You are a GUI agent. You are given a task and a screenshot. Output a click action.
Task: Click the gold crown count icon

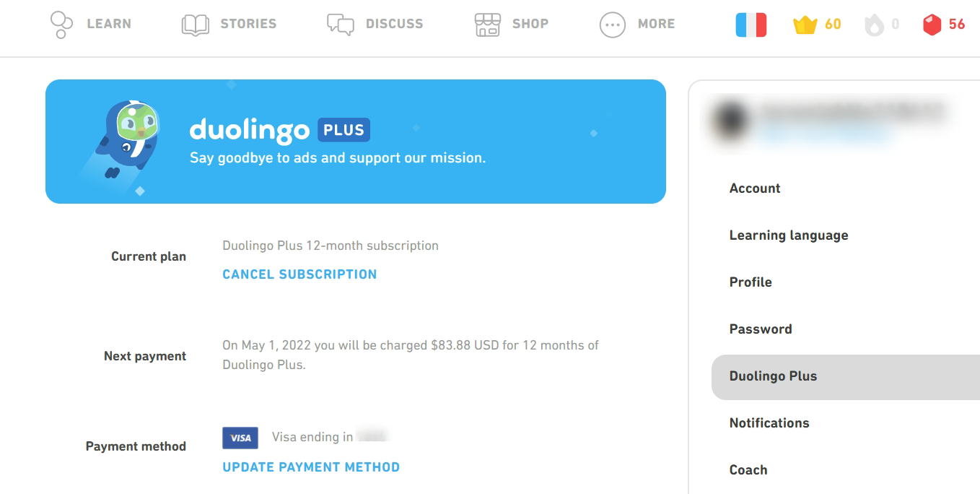tap(805, 25)
